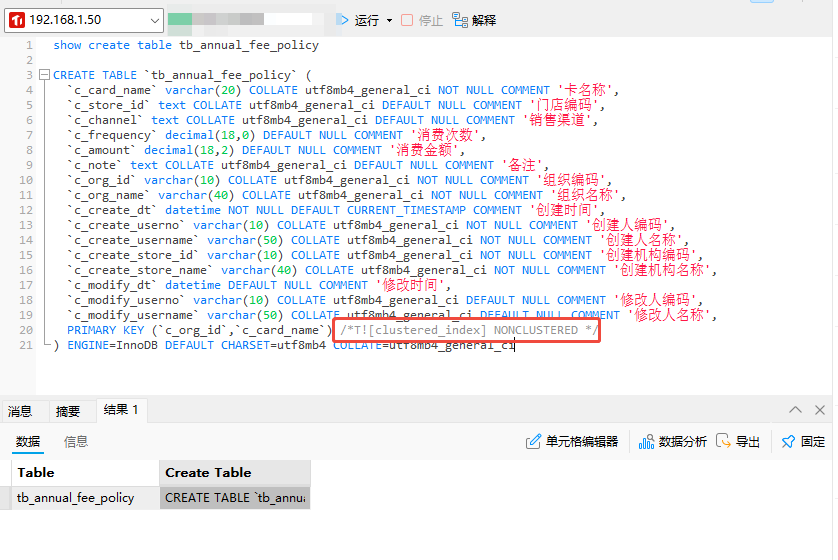
Task: Click the c_card_name column definition line
Action: click(343, 90)
